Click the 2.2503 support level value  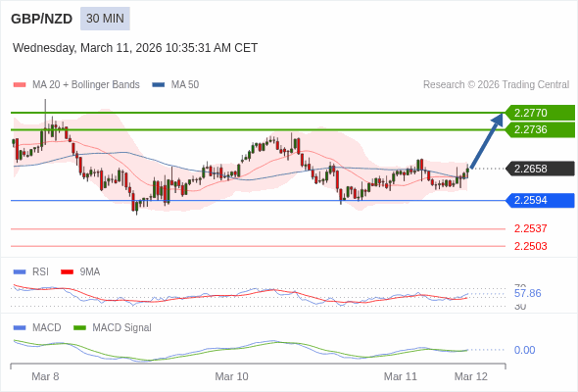(x=530, y=246)
